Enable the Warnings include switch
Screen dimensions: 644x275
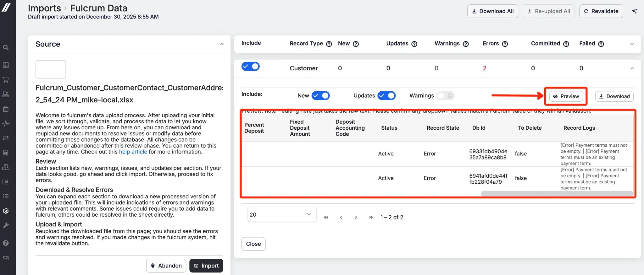445,95
